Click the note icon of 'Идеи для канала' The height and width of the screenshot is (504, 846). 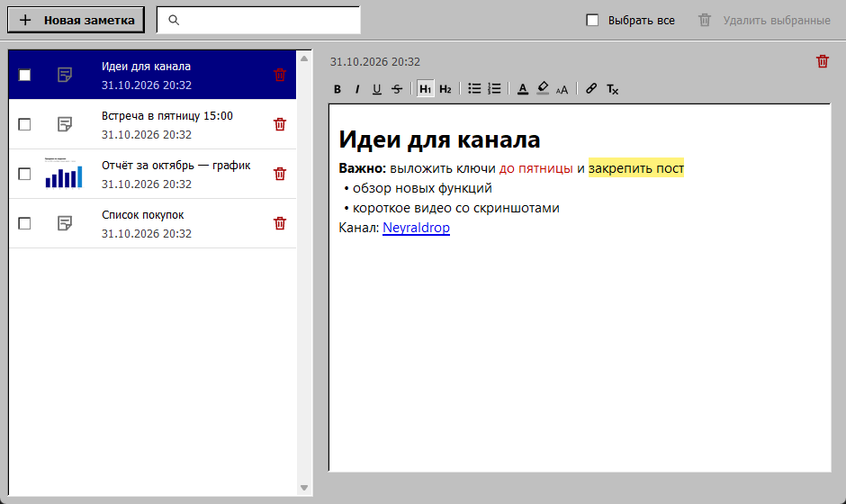tap(65, 75)
